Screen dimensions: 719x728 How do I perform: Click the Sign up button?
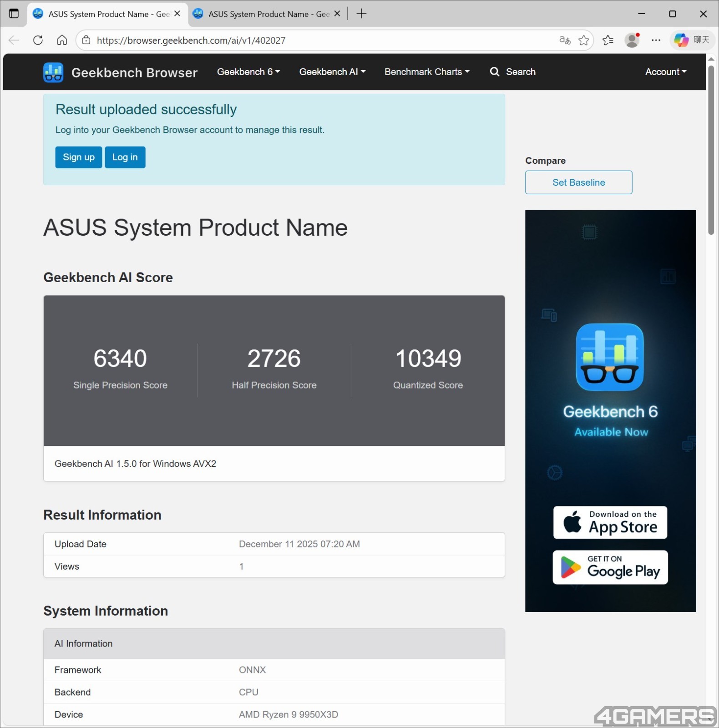79,157
